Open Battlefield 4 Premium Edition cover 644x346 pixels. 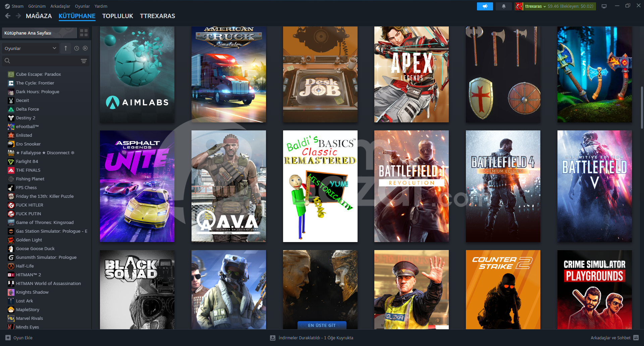click(x=503, y=186)
